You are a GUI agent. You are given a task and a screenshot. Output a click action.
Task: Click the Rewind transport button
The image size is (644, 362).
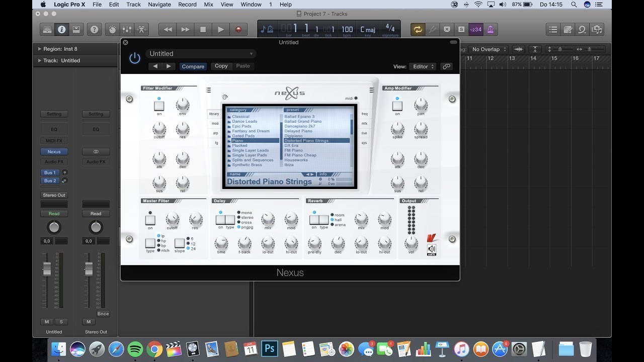pos(168,29)
